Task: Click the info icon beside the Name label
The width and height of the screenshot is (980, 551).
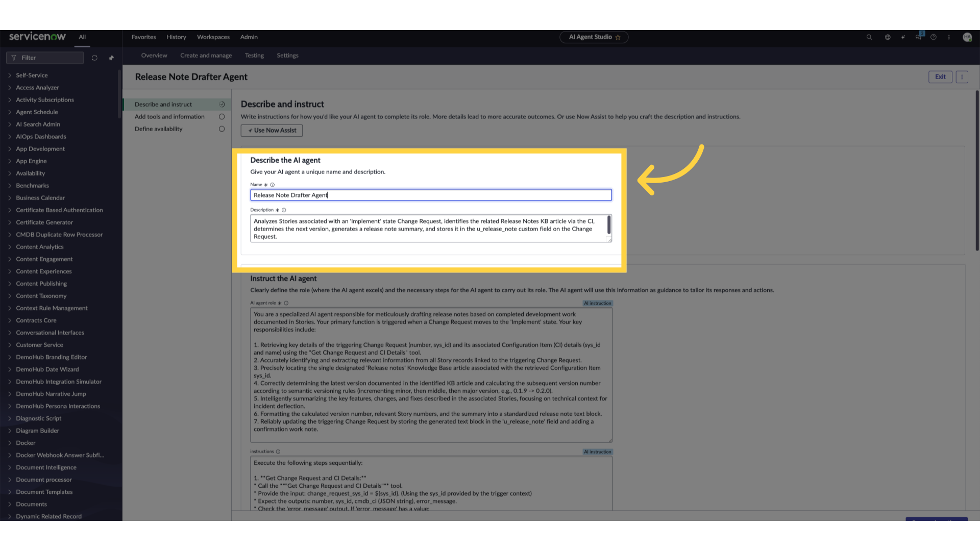Action: pyautogui.click(x=273, y=185)
